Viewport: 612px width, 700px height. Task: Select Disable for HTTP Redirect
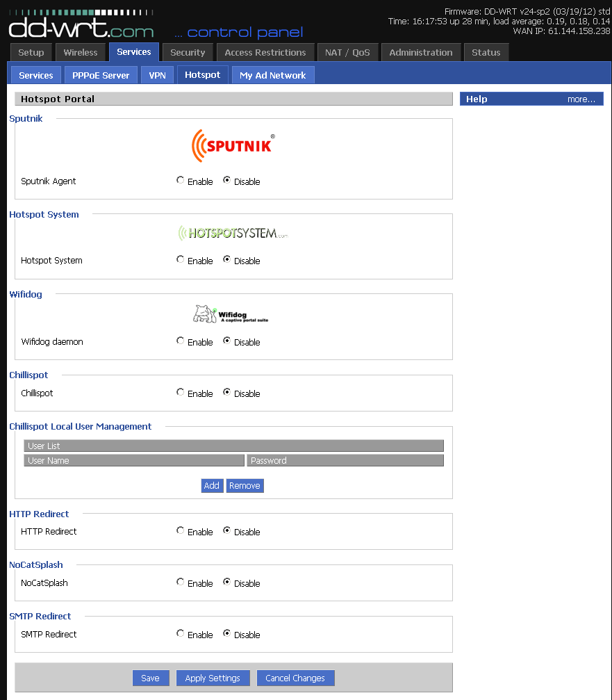click(226, 530)
